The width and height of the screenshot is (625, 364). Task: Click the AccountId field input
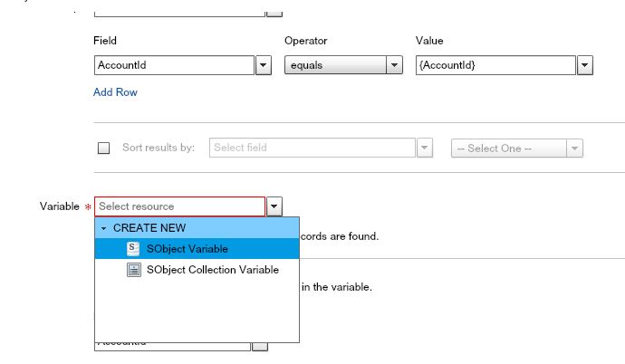click(x=174, y=65)
